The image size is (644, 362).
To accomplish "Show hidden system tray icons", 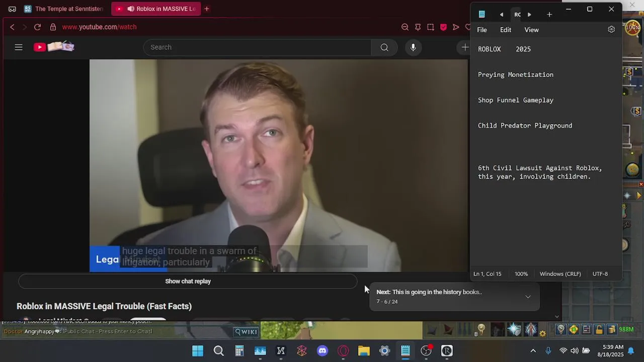I will click(533, 351).
